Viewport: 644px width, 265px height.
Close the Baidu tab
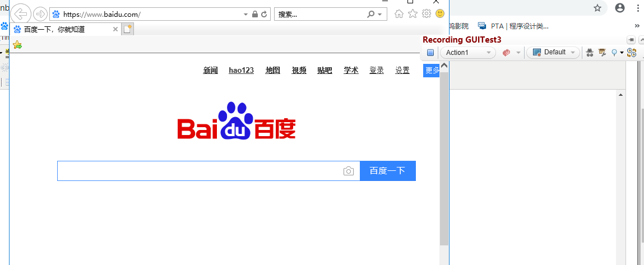tap(115, 29)
